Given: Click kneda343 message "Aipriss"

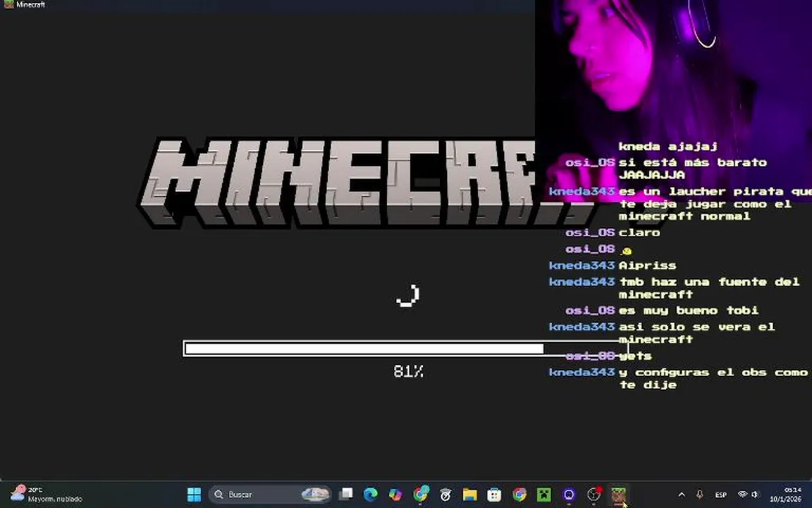Looking at the screenshot, I should click(x=647, y=265).
